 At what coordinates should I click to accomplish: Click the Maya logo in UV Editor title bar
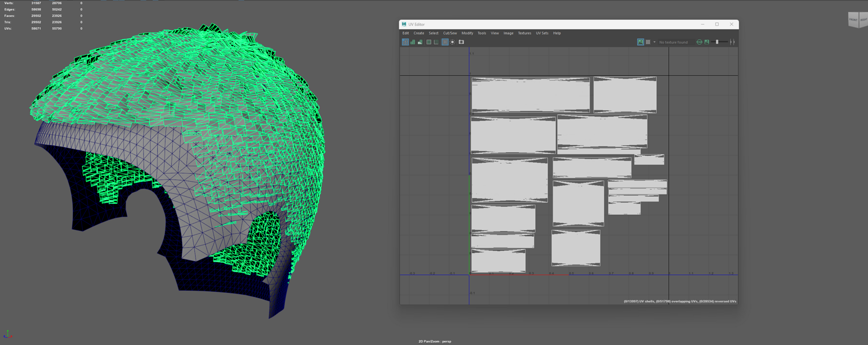404,24
